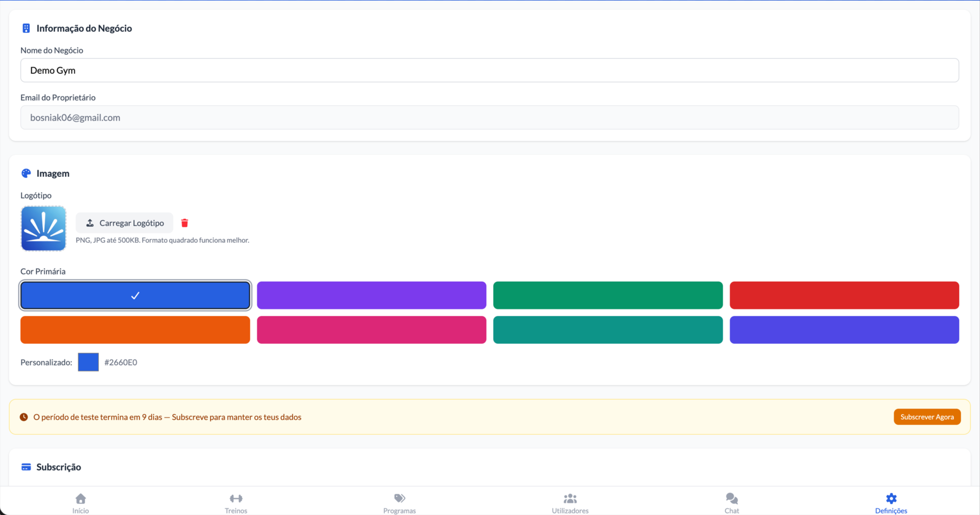Open Início home icon in bottom bar
The width and height of the screenshot is (980, 515).
tap(81, 499)
